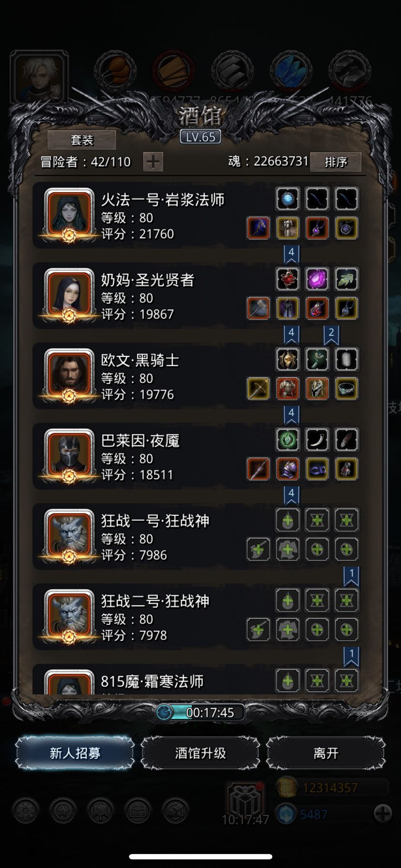Tap the refresh timer bar showing 00:17:45

pyautogui.click(x=200, y=712)
